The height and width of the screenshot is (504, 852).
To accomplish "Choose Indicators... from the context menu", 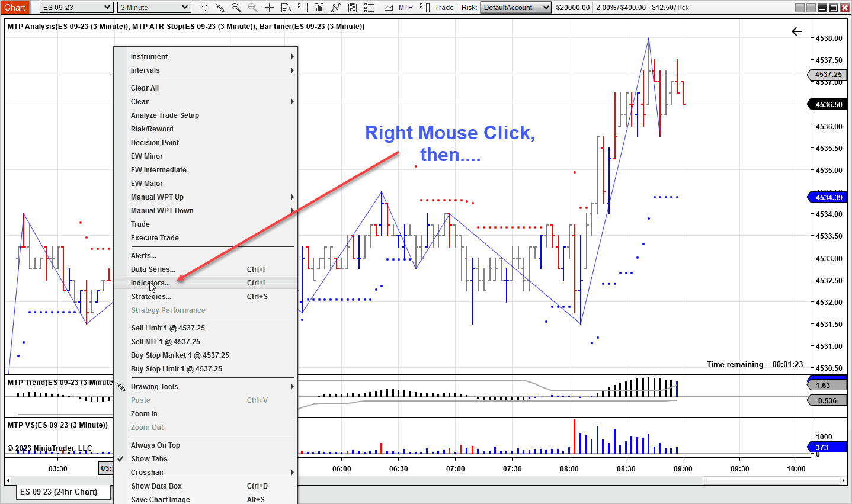I will click(x=150, y=283).
